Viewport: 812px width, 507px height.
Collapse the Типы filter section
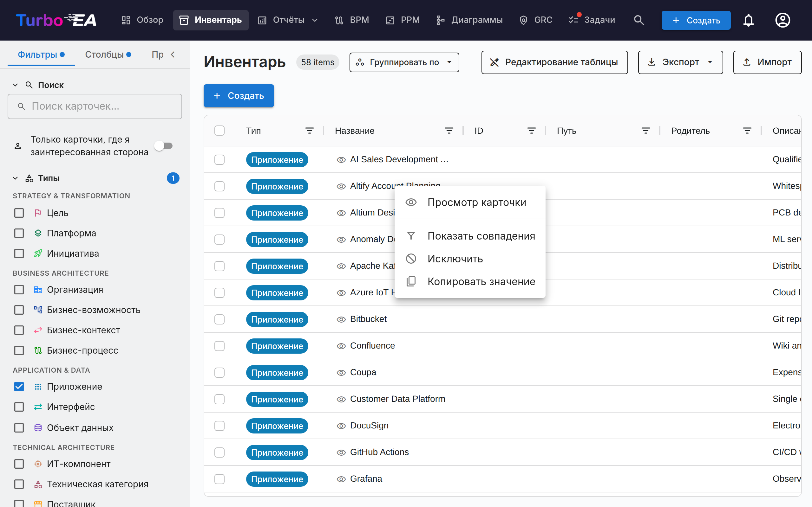[x=15, y=178]
